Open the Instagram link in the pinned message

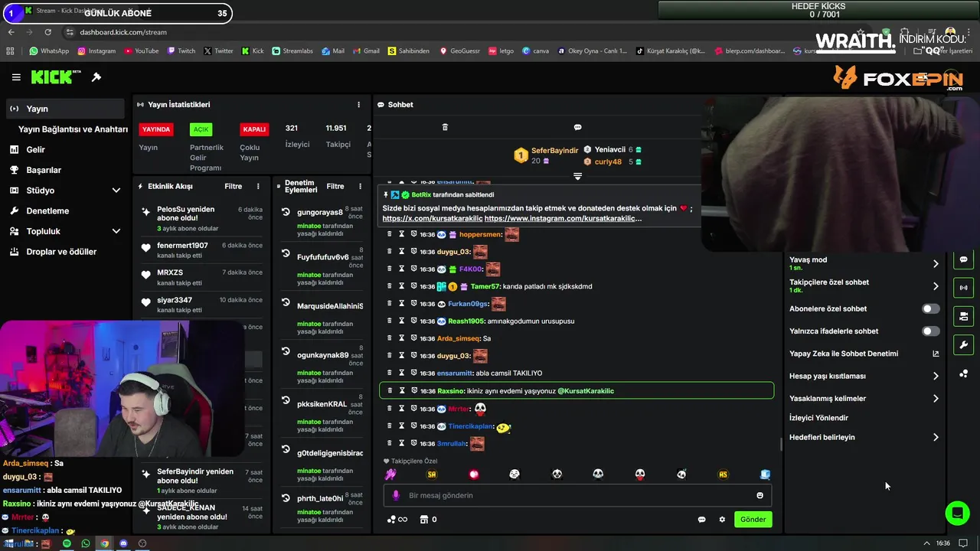[x=563, y=219]
